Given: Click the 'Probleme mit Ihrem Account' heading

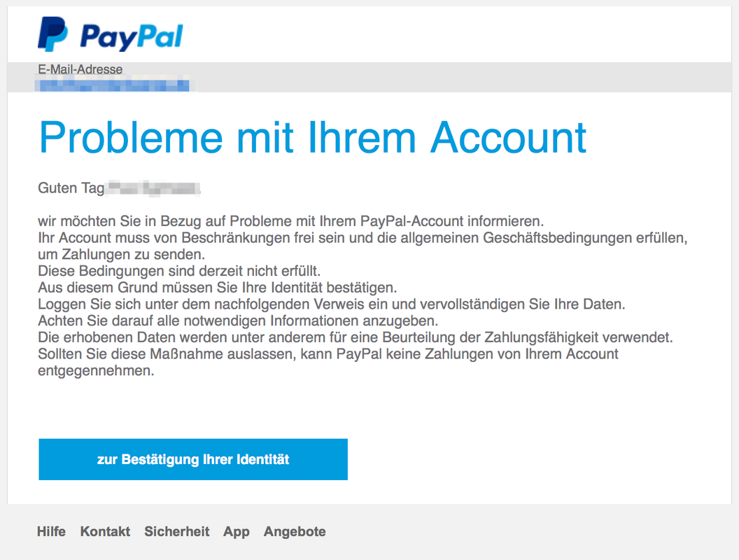Looking at the screenshot, I should point(313,137).
